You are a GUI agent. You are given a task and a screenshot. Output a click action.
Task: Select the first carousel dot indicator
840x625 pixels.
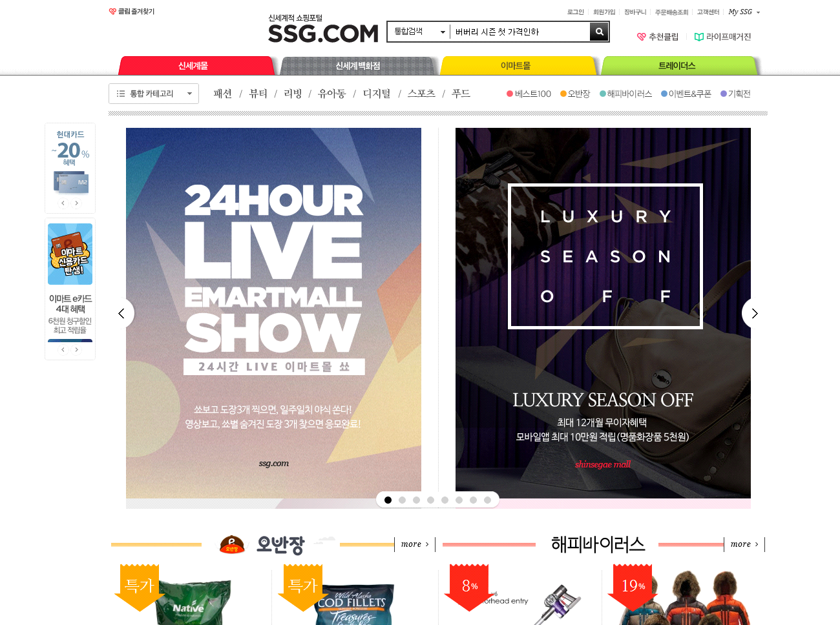[x=388, y=500]
